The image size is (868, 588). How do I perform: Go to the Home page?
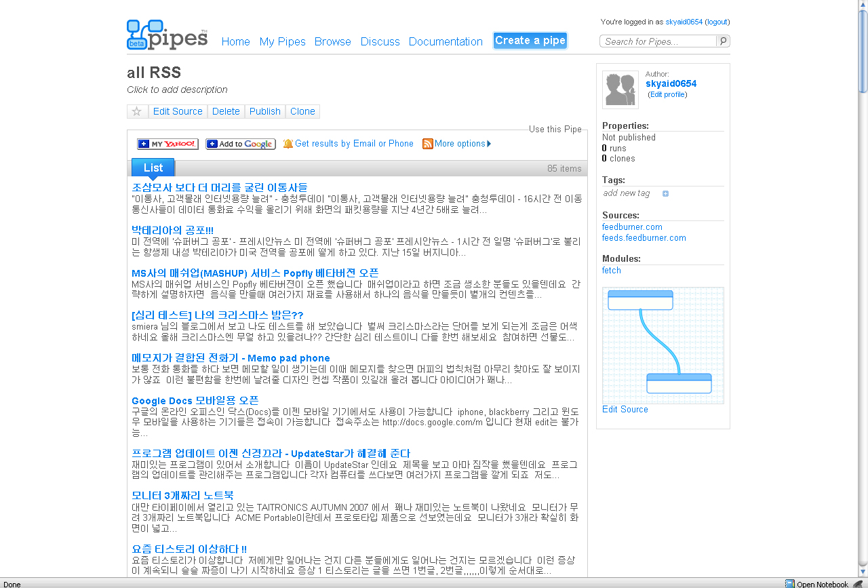tap(236, 41)
